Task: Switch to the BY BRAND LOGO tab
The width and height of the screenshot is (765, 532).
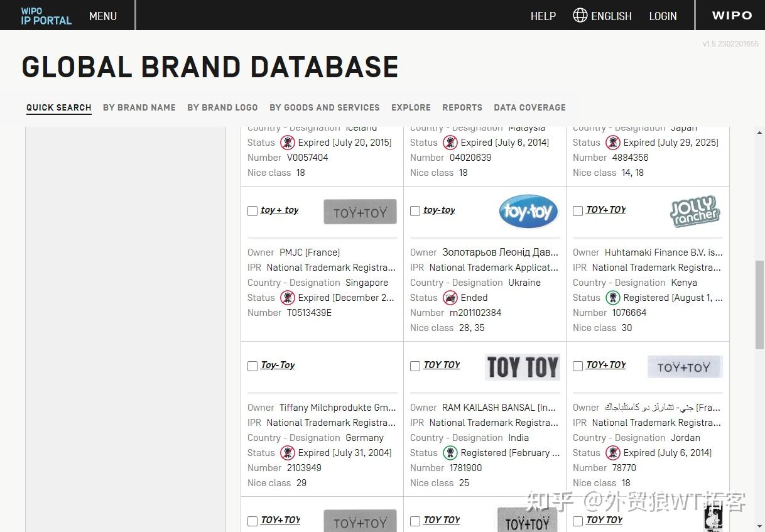Action: pos(222,107)
